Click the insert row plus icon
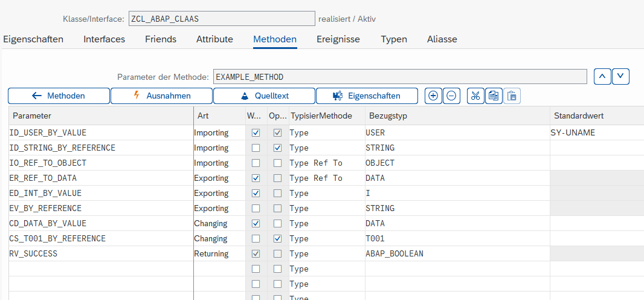 433,96
